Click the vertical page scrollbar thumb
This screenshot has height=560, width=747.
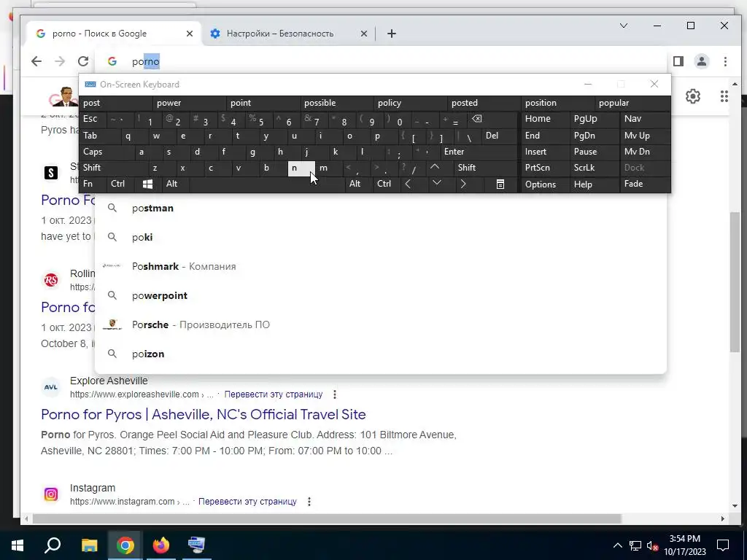[x=735, y=282]
